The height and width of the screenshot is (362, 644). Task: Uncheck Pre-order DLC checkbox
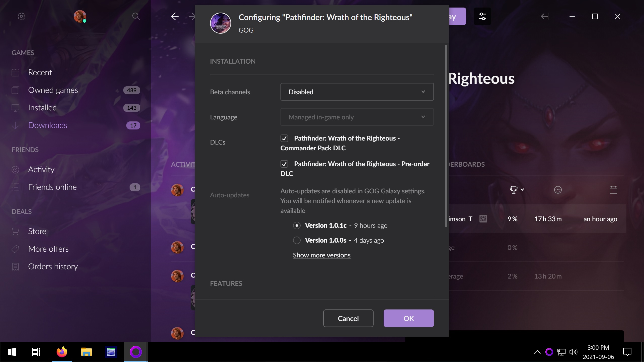tap(284, 164)
